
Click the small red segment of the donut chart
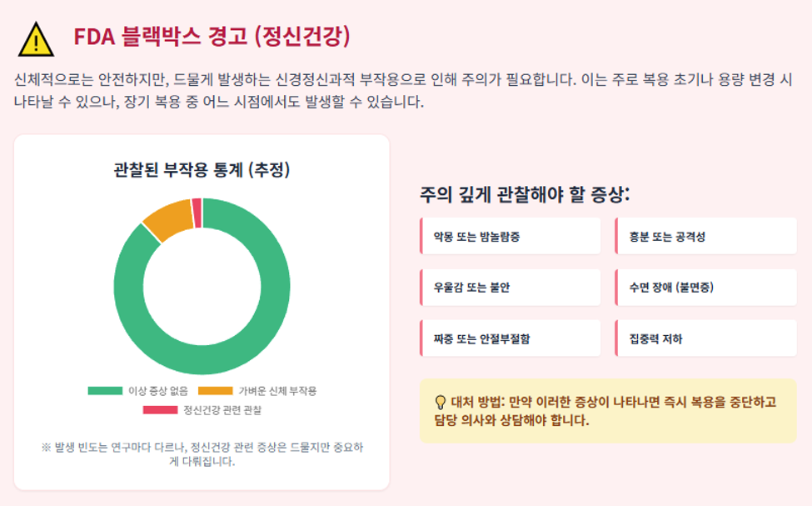point(197,213)
